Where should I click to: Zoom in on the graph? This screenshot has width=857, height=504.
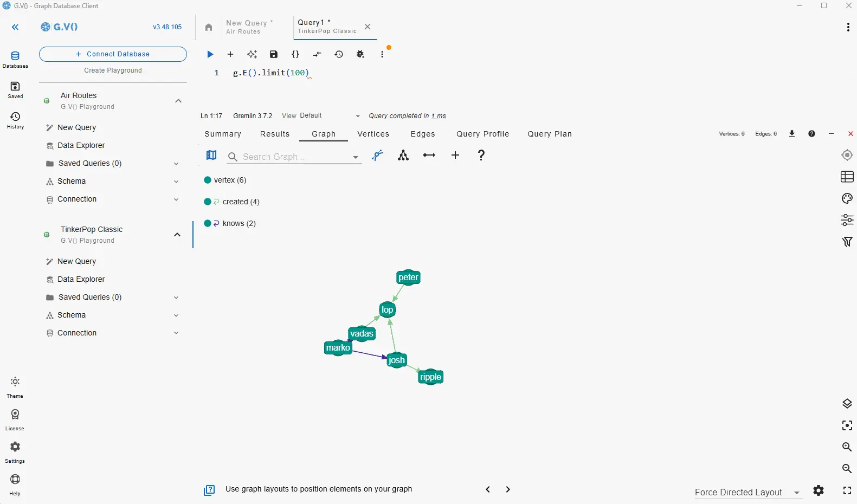[847, 447]
